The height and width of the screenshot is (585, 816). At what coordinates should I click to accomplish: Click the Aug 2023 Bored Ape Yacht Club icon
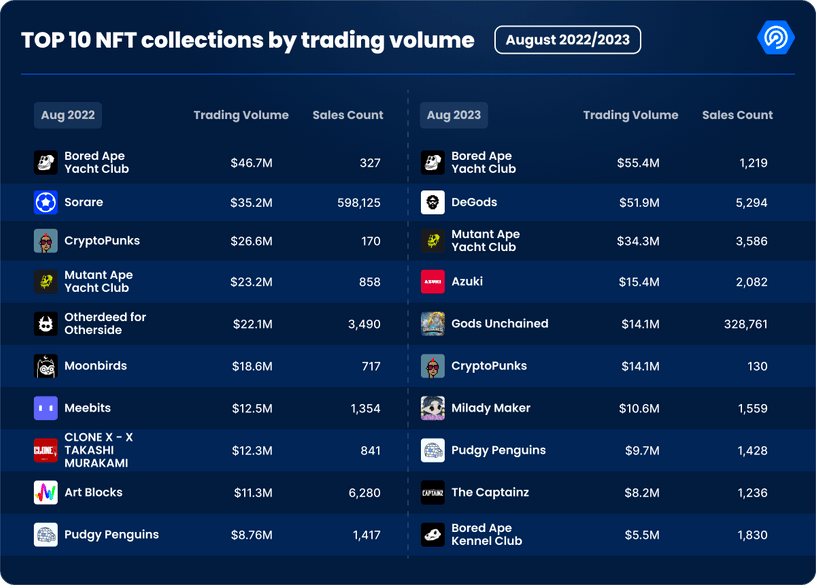[433, 162]
